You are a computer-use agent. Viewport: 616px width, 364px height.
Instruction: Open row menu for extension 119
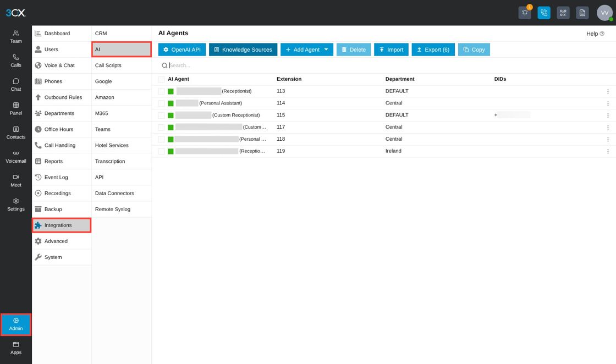pyautogui.click(x=608, y=151)
